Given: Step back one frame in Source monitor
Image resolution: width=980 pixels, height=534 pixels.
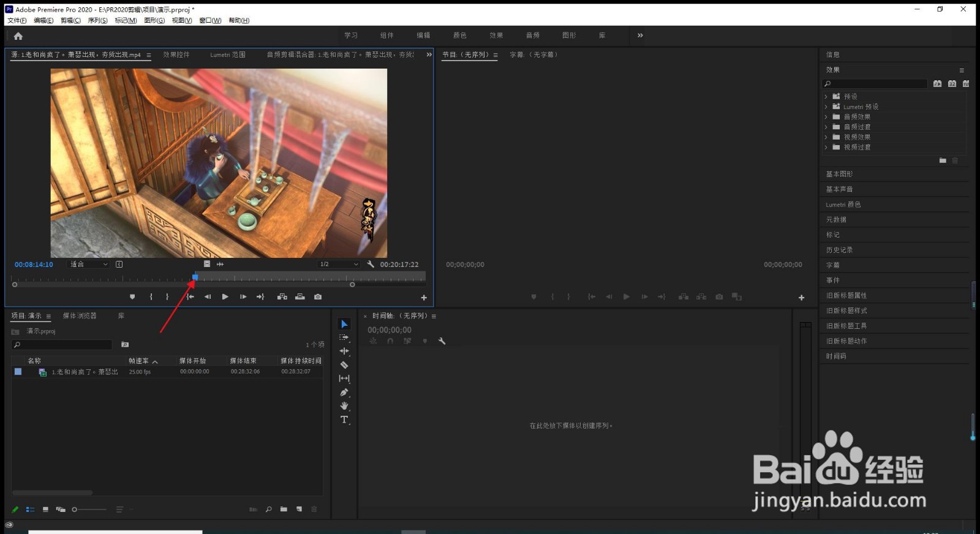Looking at the screenshot, I should [x=208, y=297].
